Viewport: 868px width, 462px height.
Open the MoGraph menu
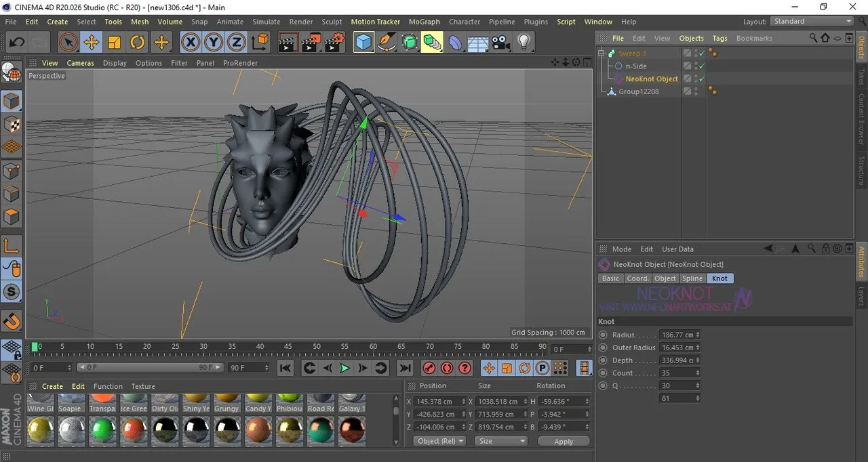[425, 22]
